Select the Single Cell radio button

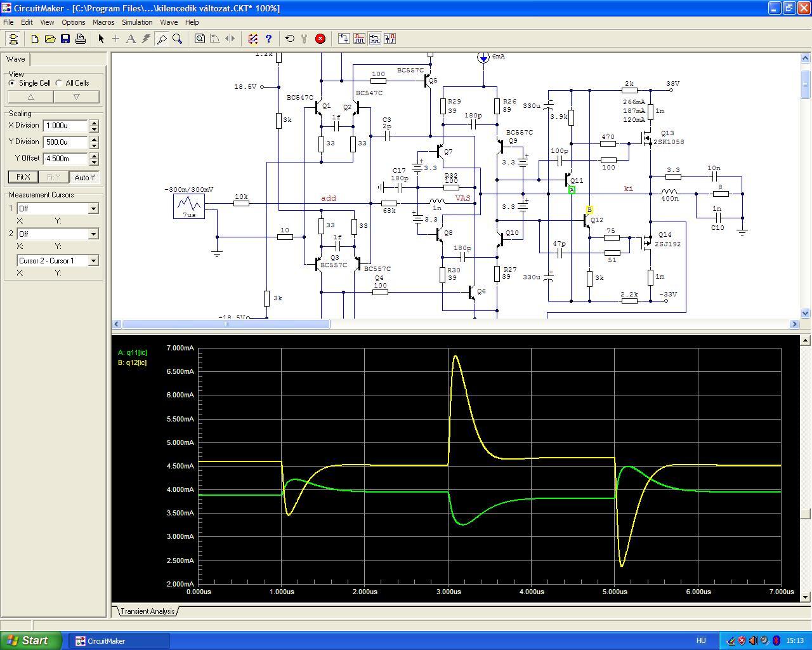(12, 83)
